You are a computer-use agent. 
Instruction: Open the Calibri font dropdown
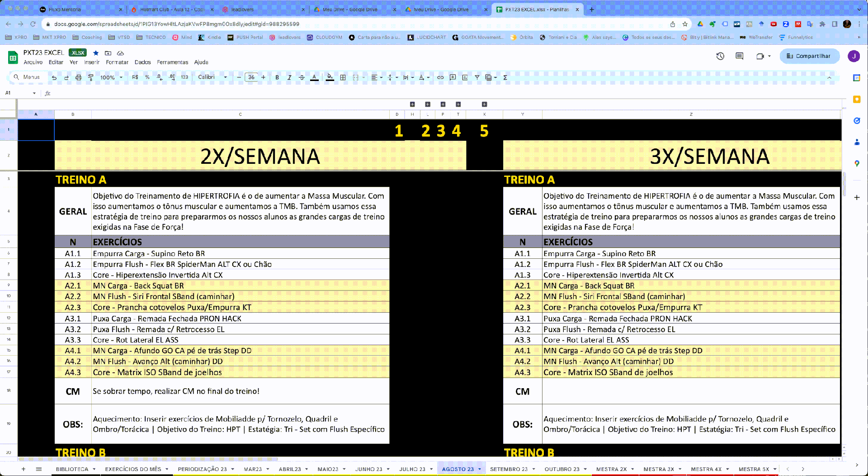pyautogui.click(x=212, y=77)
